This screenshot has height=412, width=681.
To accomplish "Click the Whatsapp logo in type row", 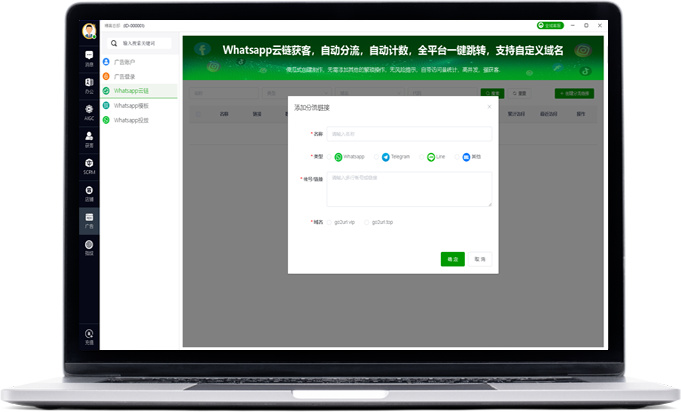I will (x=338, y=157).
